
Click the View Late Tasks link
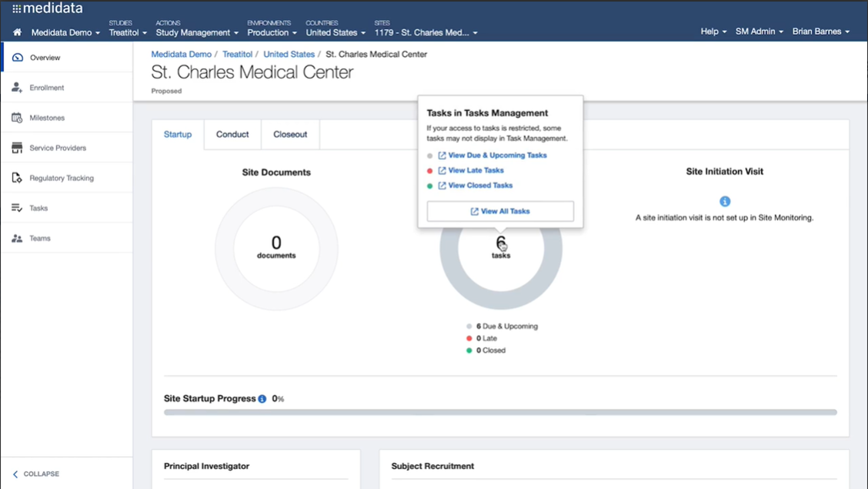pos(476,170)
